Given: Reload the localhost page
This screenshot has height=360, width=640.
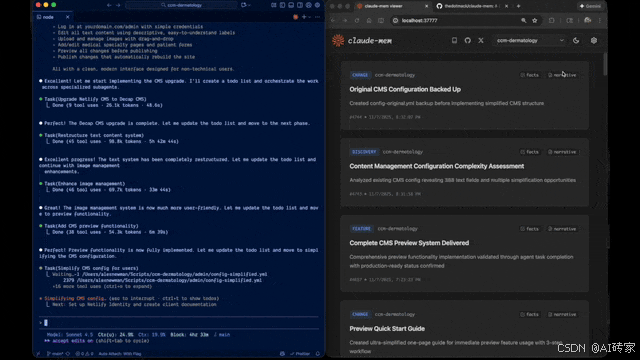Looking at the screenshot, I should (x=357, y=20).
